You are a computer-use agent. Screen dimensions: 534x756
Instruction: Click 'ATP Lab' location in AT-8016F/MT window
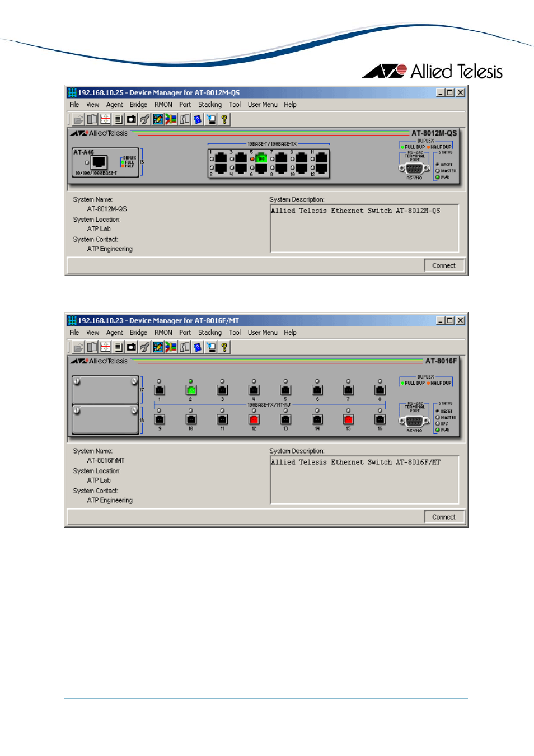[99, 480]
